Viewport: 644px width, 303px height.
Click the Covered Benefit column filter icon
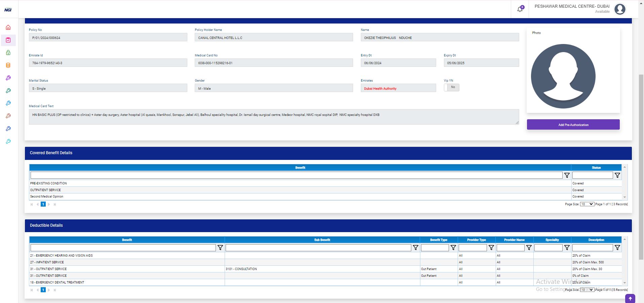click(567, 175)
